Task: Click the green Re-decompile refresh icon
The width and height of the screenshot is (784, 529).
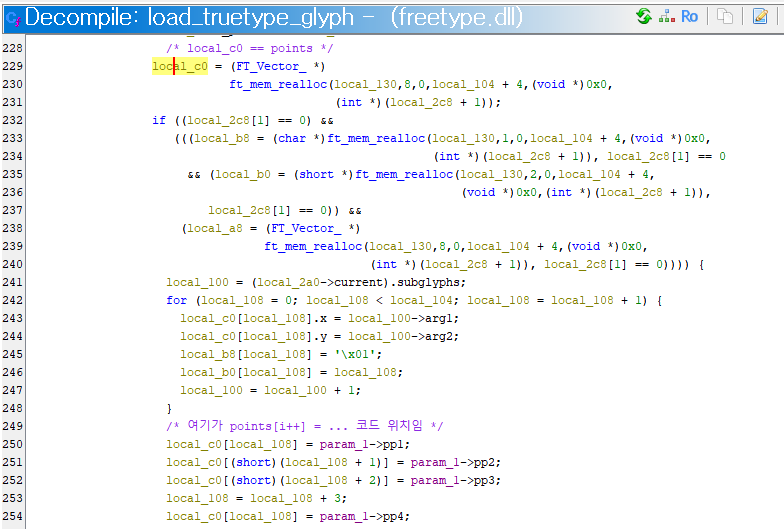Action: (644, 17)
